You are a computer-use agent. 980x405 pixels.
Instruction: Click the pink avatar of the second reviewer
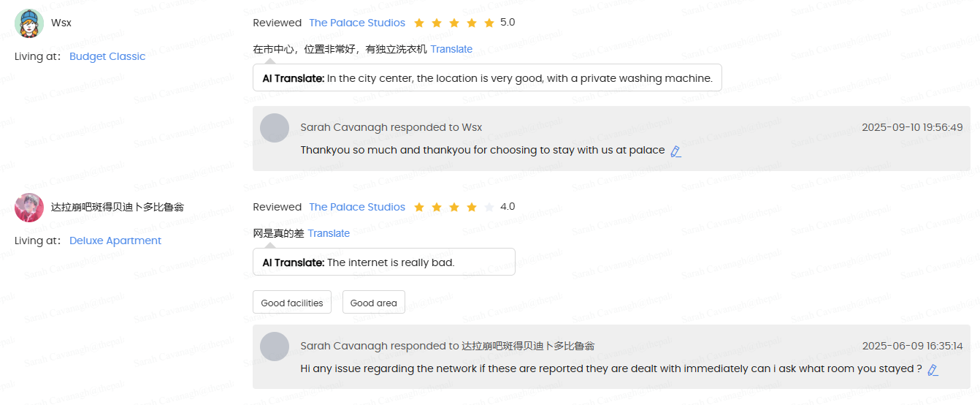(x=29, y=208)
